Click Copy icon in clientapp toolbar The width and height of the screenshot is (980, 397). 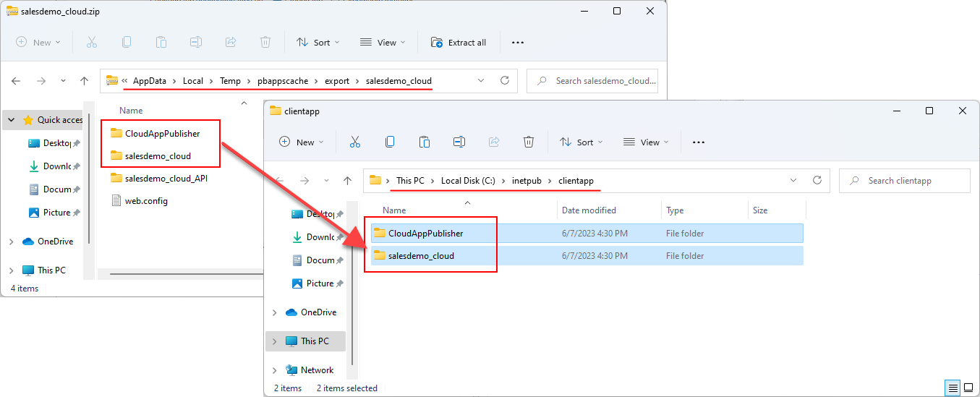coord(390,142)
